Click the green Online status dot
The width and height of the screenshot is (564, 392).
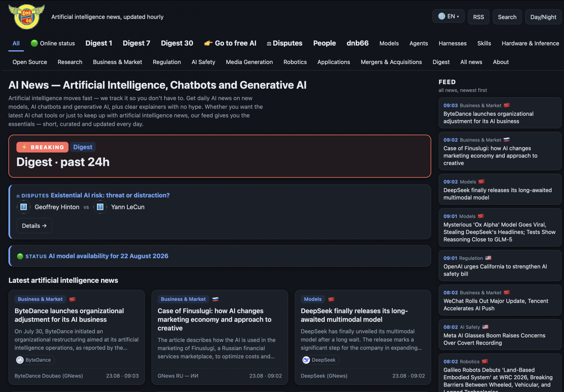tap(34, 43)
